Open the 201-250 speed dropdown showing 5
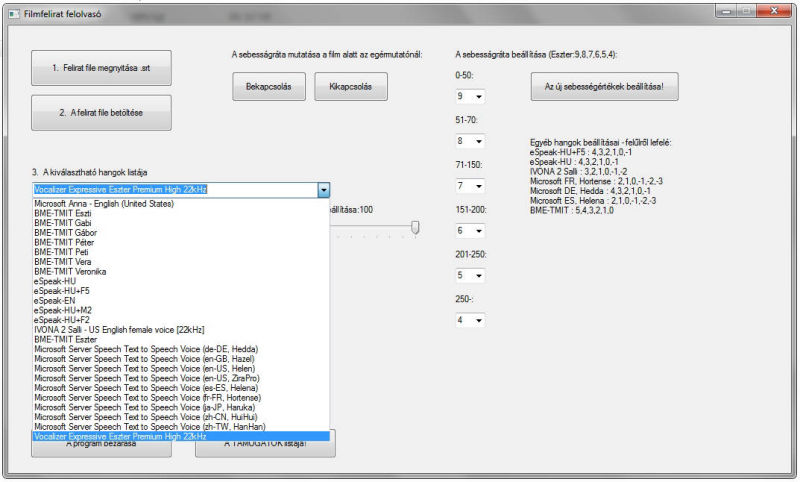800x482 pixels. [470, 275]
